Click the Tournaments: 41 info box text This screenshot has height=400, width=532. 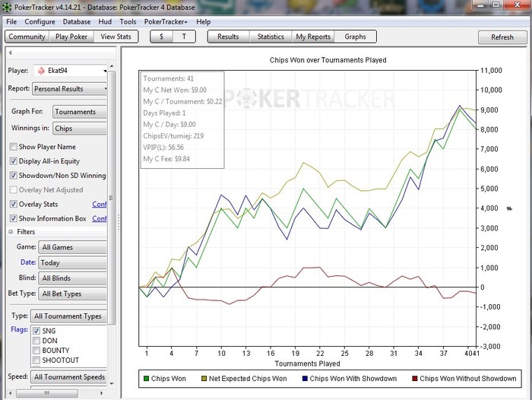pyautogui.click(x=168, y=78)
